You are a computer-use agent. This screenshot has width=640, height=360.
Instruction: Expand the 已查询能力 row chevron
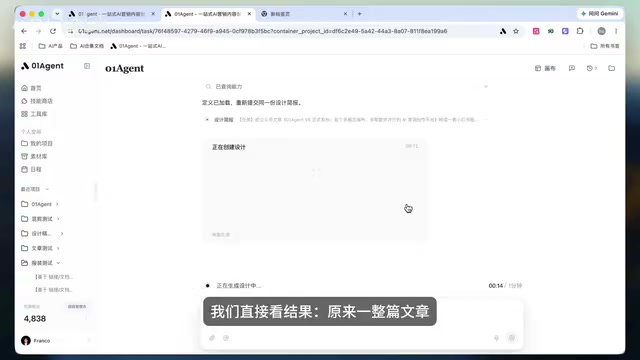pos(486,87)
